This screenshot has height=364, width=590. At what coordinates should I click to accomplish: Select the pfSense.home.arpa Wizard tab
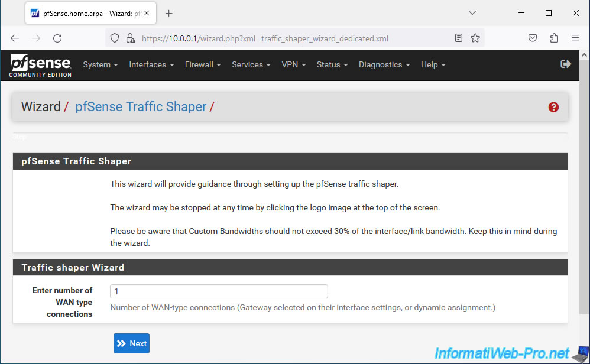pos(90,14)
